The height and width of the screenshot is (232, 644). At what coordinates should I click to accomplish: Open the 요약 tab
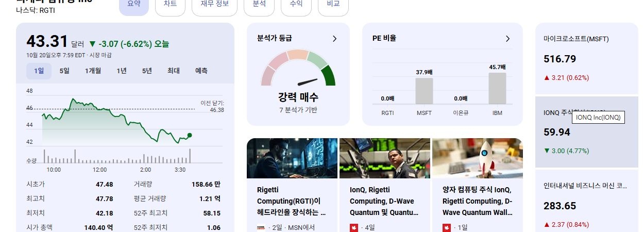pyautogui.click(x=134, y=5)
